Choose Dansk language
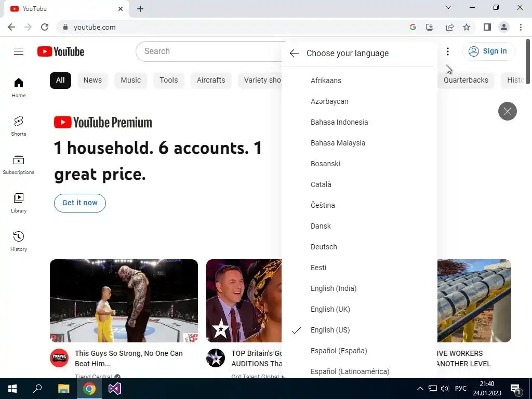The width and height of the screenshot is (532, 399). point(360,226)
